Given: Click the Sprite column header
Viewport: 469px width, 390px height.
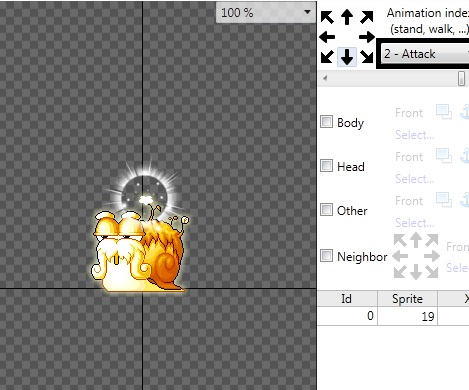Looking at the screenshot, I should [x=407, y=299].
